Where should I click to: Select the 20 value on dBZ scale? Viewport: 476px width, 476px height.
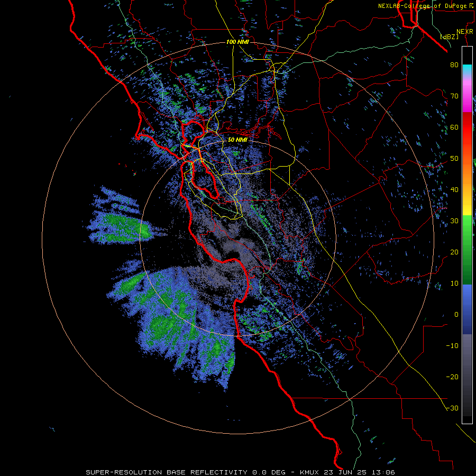[x=454, y=252]
